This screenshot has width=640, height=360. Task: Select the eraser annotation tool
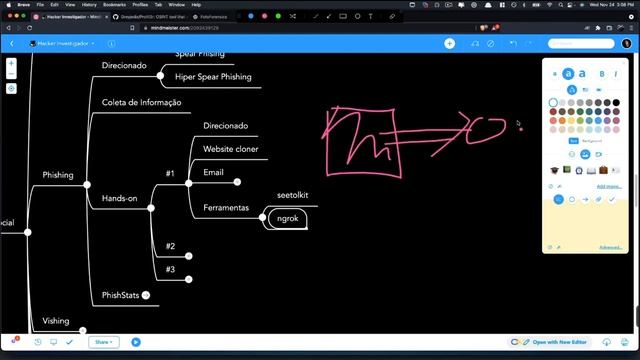[392, 16]
